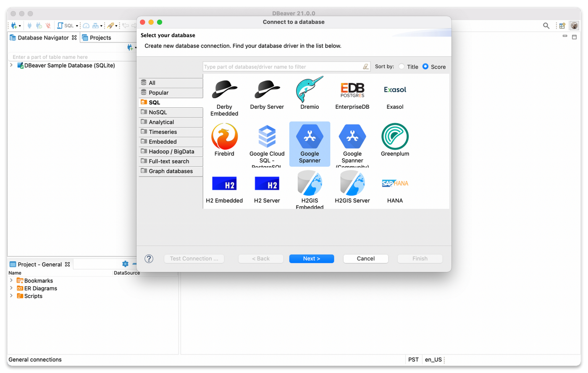This screenshot has height=373, width=588.
Task: Focus the driver name filter field
Action: (282, 67)
